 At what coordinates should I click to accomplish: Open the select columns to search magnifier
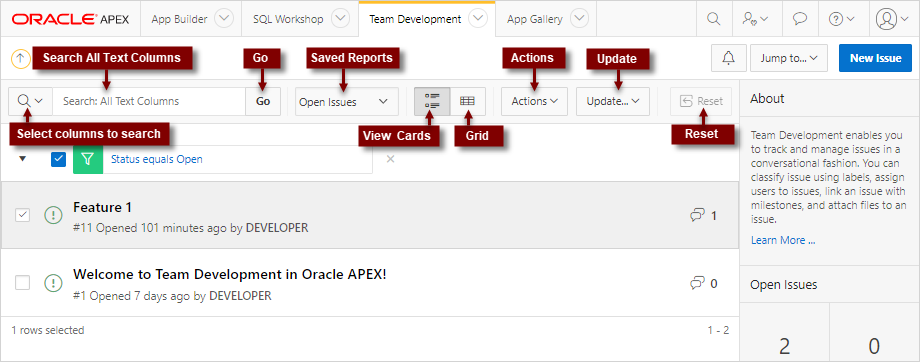click(31, 101)
